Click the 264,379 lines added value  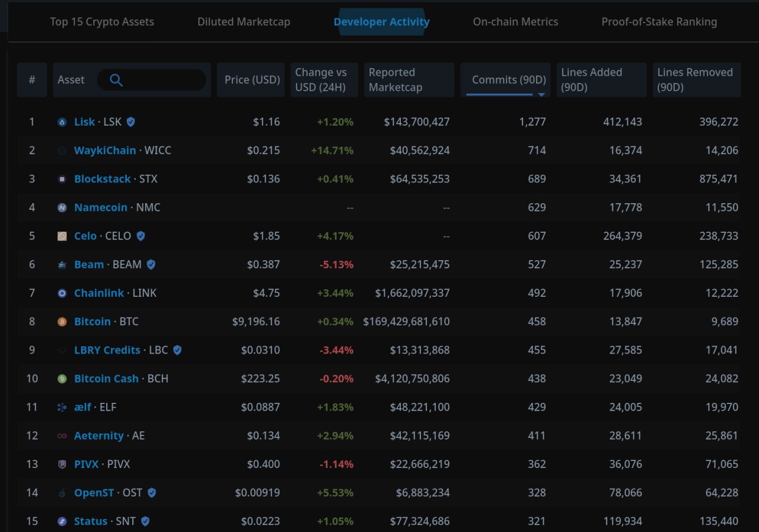coord(622,236)
